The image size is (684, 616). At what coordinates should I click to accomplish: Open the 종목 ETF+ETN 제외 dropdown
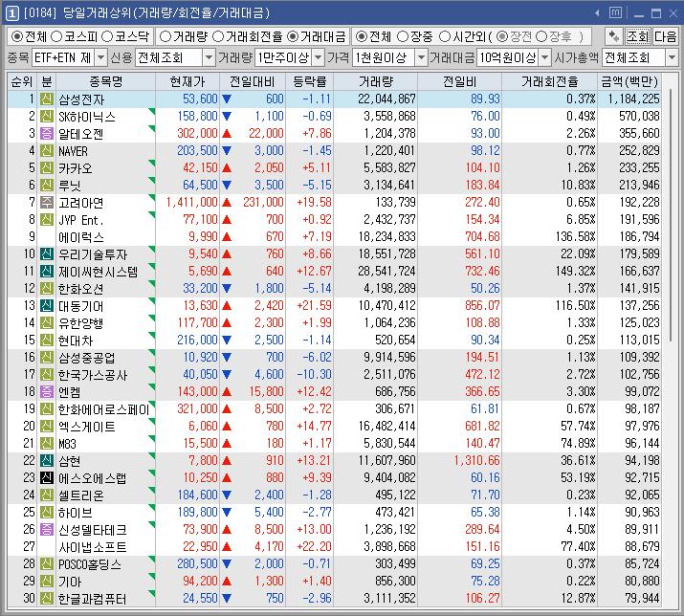(100, 57)
